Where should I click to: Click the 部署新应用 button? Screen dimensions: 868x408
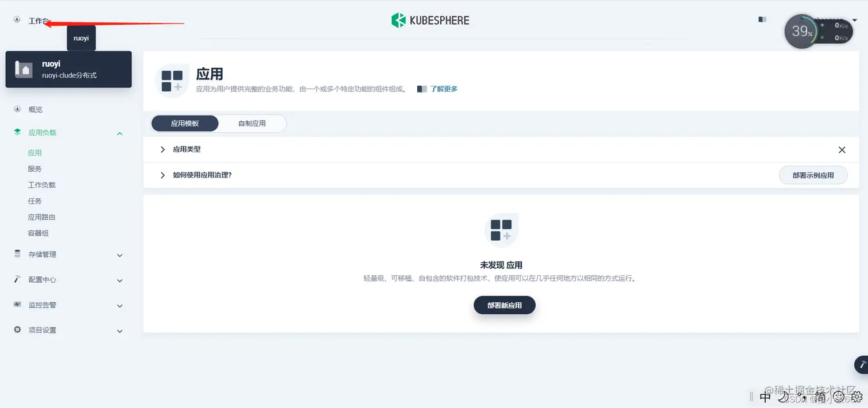pyautogui.click(x=505, y=305)
